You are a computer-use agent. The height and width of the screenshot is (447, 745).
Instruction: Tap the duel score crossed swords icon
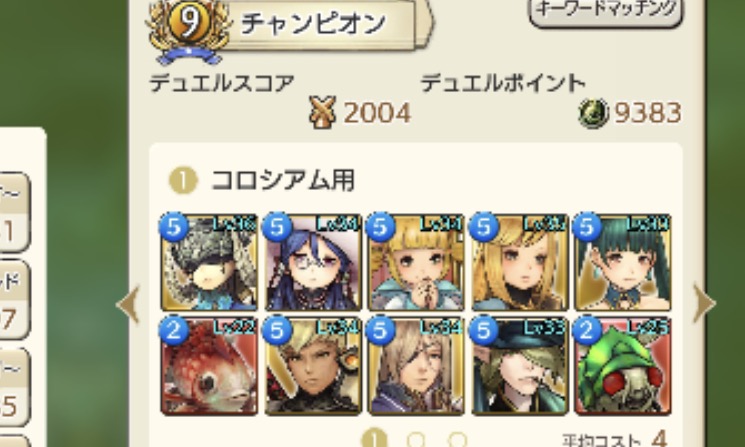click(x=322, y=112)
